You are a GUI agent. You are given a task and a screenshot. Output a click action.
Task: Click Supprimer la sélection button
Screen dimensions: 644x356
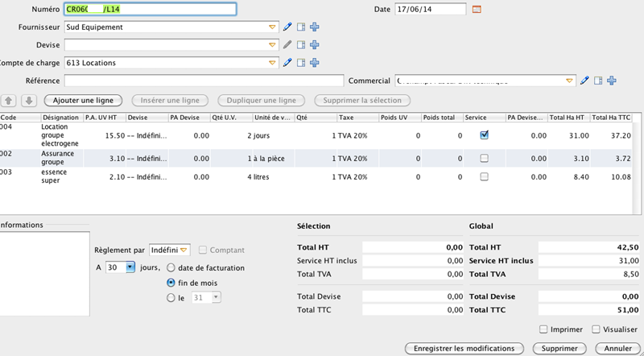[x=362, y=101]
